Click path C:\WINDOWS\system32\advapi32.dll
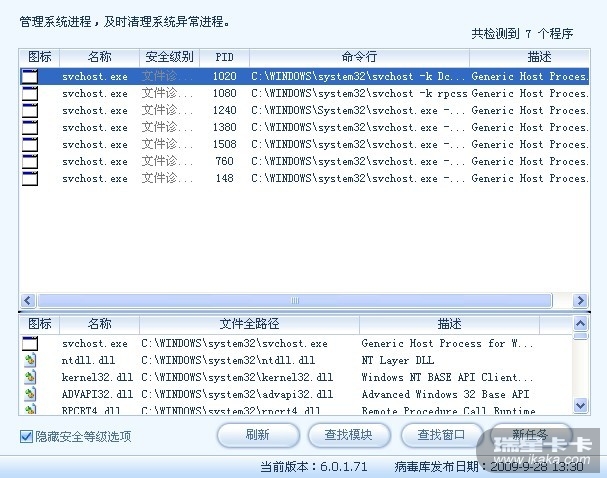The image size is (607, 478). click(237, 394)
